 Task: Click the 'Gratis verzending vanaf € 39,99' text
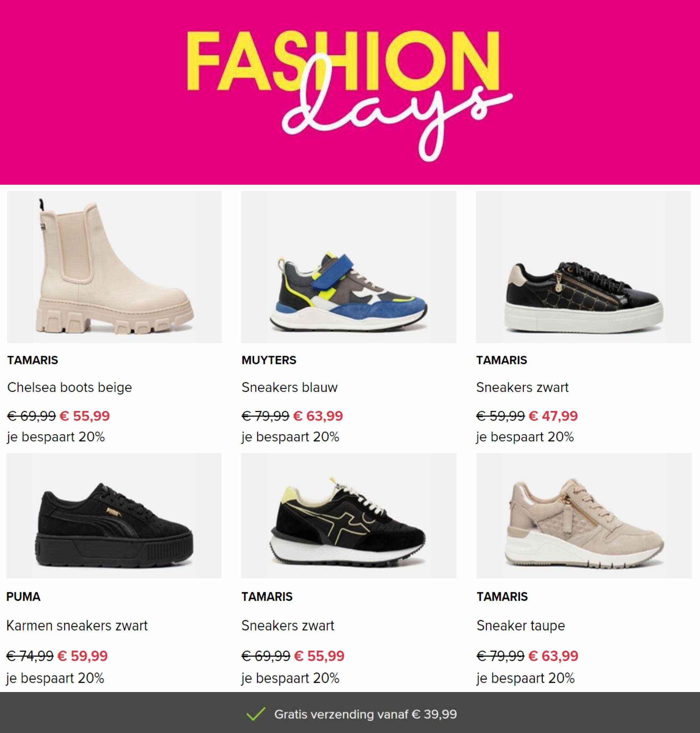[366, 714]
